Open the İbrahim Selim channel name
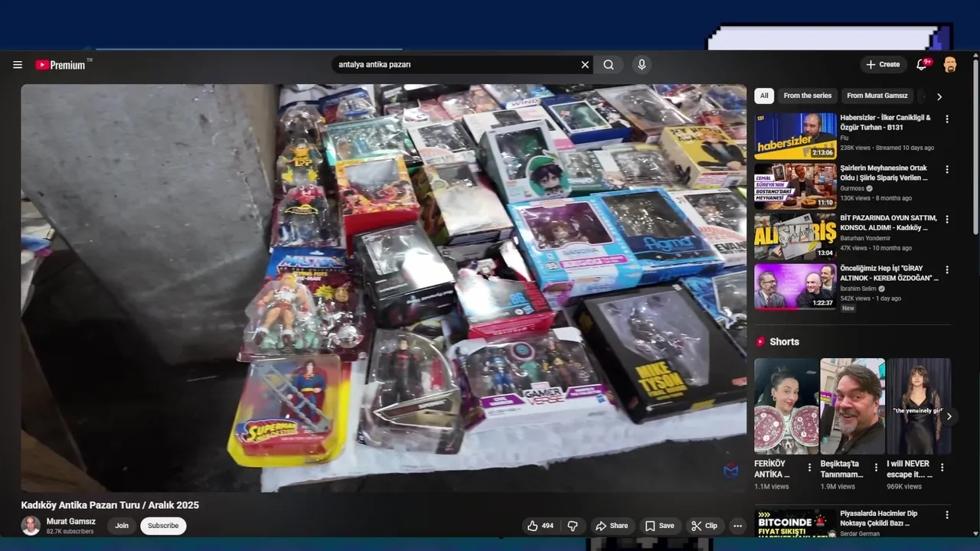This screenshot has width=980, height=551. [x=859, y=289]
